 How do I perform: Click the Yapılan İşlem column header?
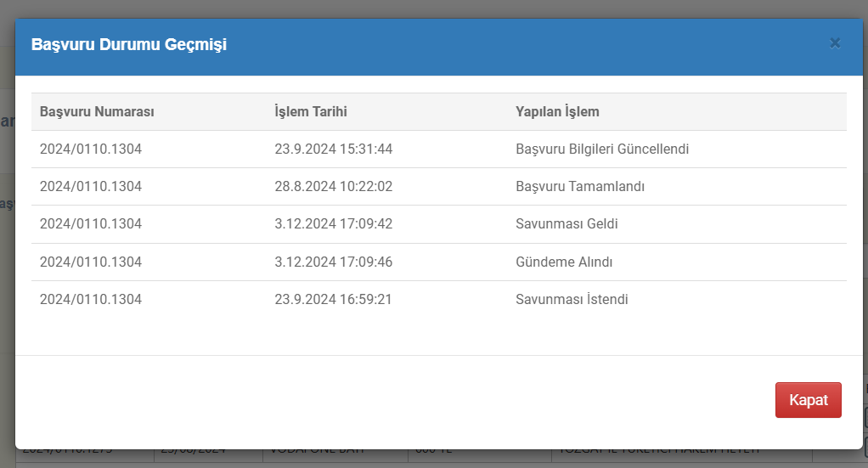[x=557, y=112]
